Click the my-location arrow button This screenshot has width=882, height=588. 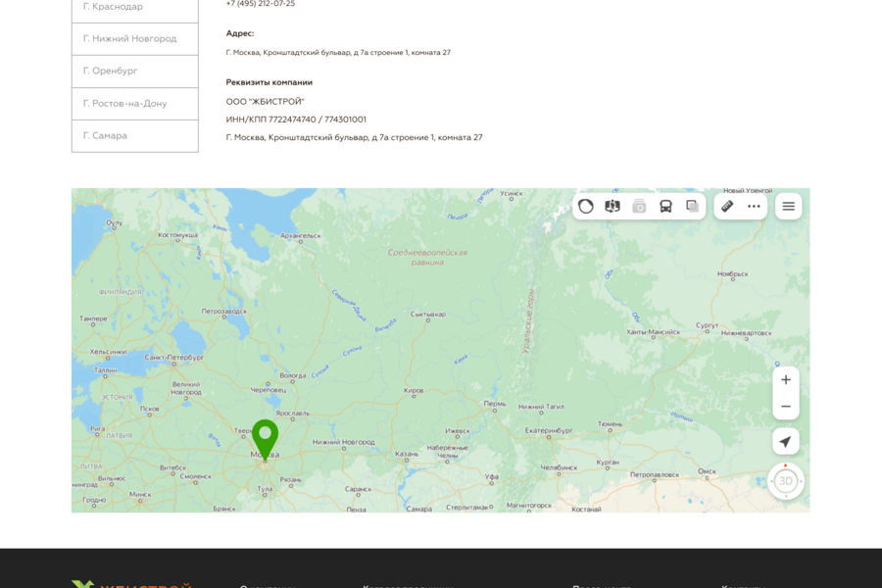pyautogui.click(x=786, y=442)
